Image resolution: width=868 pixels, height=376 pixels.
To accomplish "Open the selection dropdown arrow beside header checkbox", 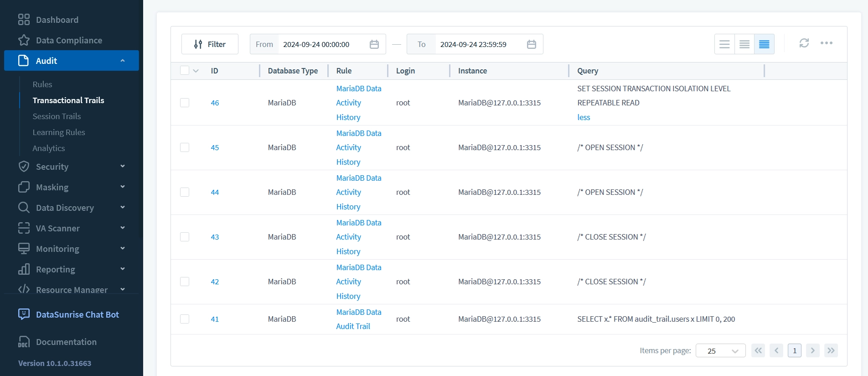I will [196, 71].
